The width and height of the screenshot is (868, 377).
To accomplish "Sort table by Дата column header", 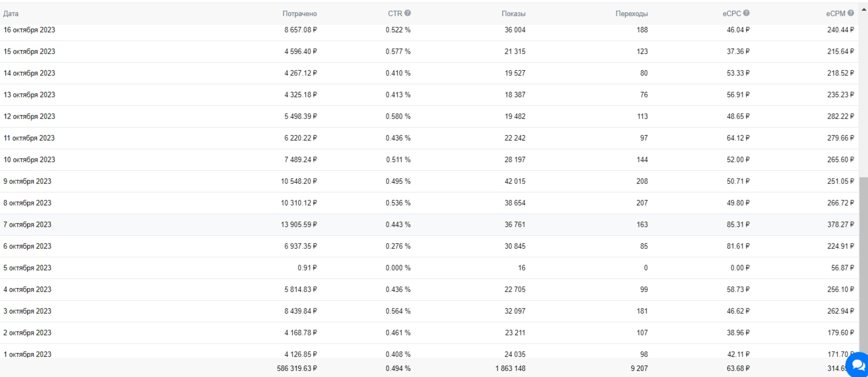I will tap(11, 14).
